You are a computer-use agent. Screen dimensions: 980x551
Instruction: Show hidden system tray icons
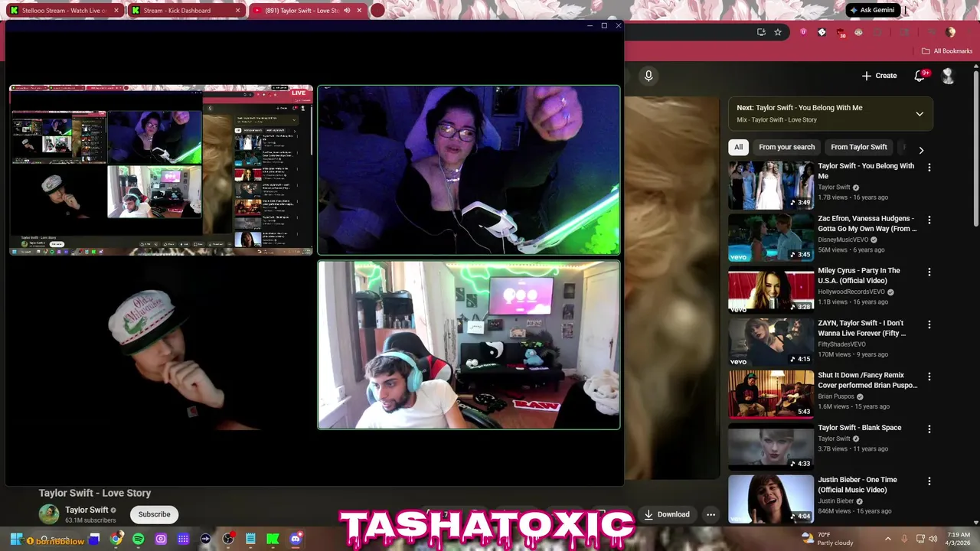pyautogui.click(x=888, y=539)
